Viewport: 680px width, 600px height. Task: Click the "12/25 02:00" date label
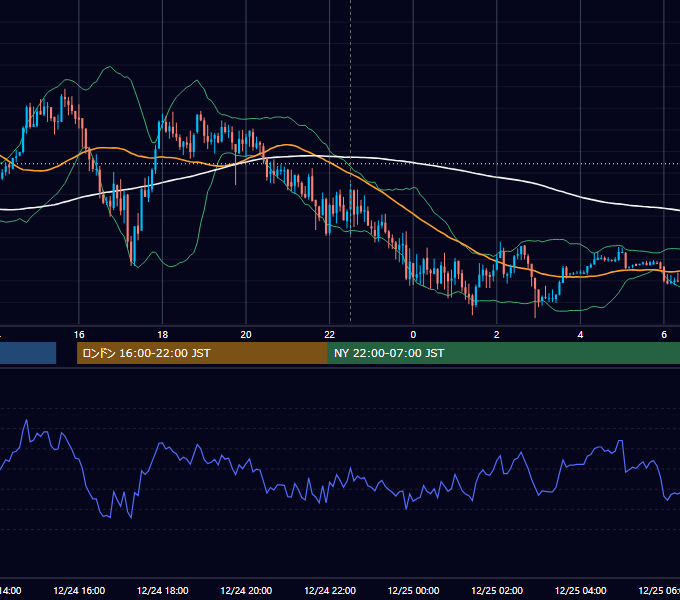pyautogui.click(x=497, y=590)
